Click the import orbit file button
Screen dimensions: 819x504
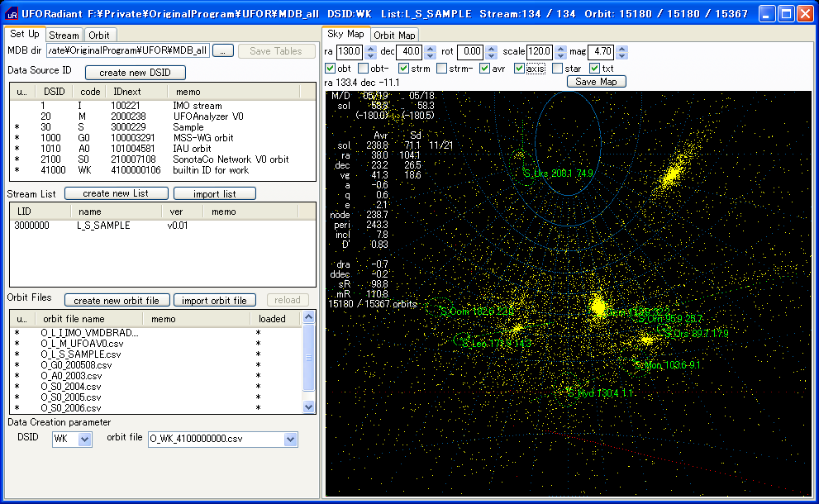[215, 300]
